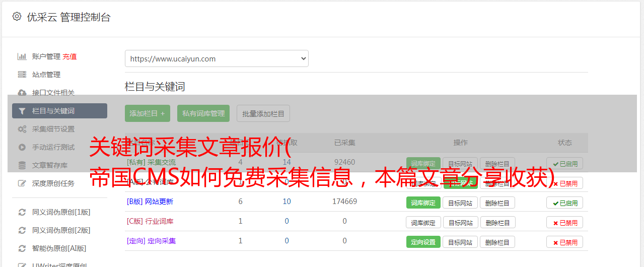Toggle 已禁用 status for 行业词库 row
This screenshot has height=267, width=644.
pos(565,223)
